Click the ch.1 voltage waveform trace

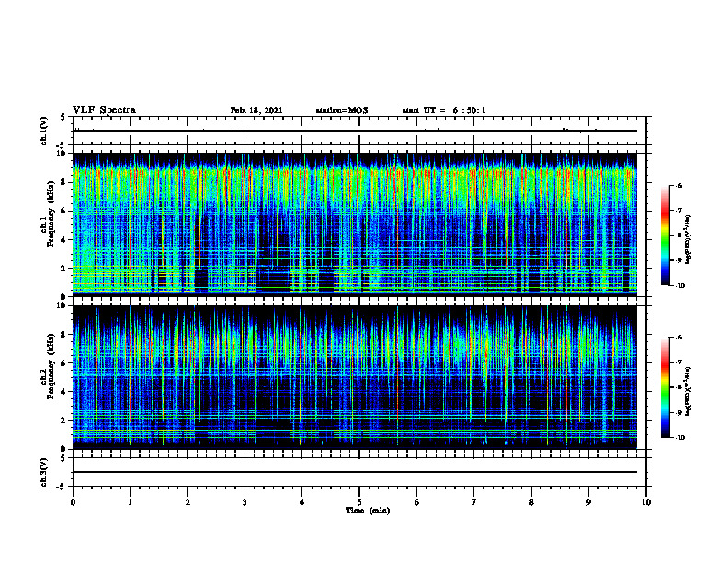(355, 131)
